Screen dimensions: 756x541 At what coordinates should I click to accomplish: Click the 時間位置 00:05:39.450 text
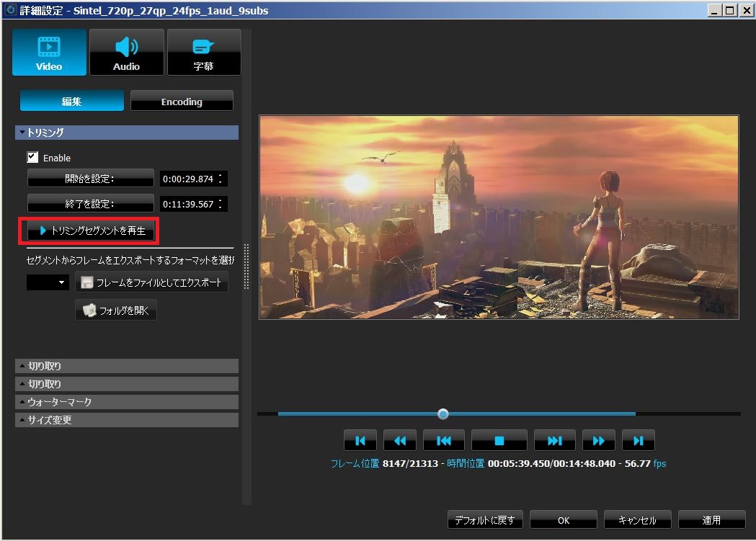pyautogui.click(x=499, y=463)
